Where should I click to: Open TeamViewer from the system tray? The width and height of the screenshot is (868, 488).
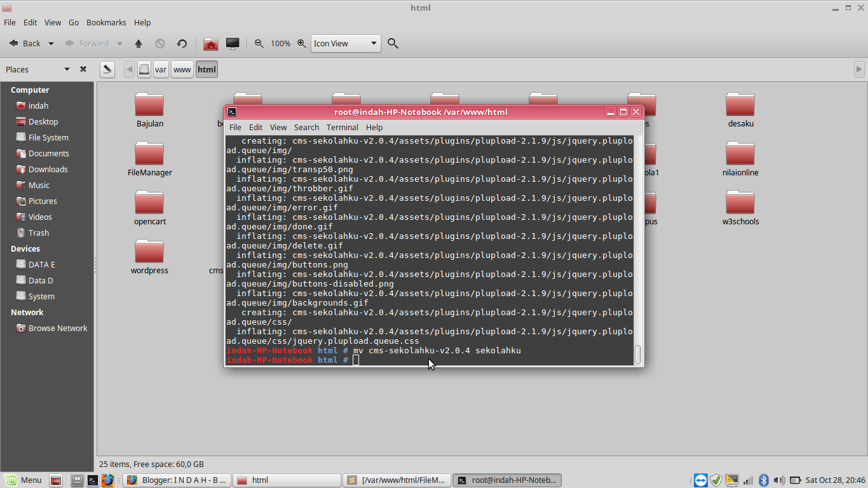(701, 480)
